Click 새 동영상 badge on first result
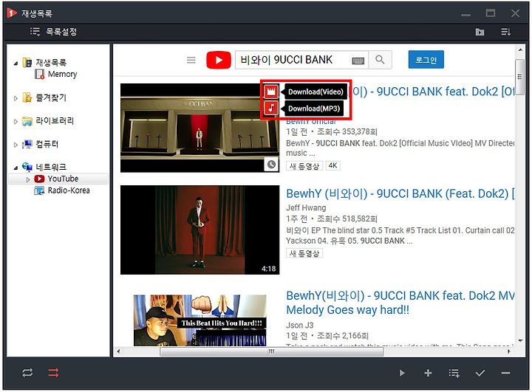Viewport: 532px width, 392px height. tap(304, 166)
